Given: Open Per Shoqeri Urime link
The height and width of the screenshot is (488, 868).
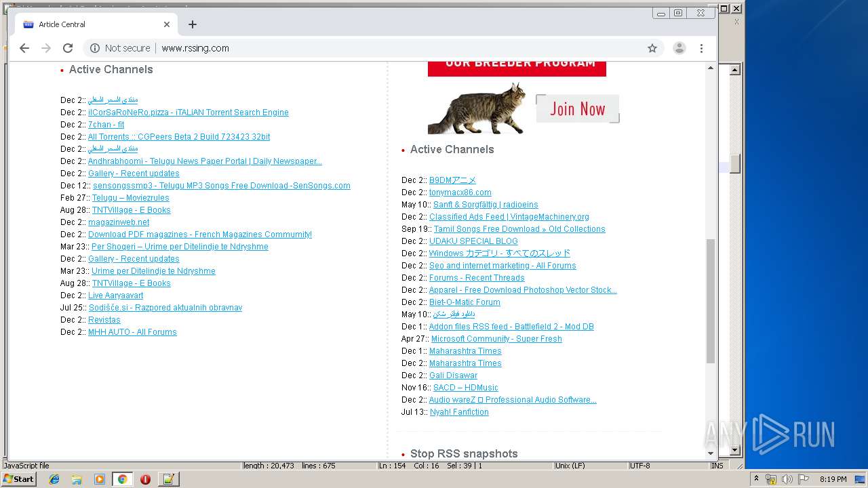Looking at the screenshot, I should [180, 247].
